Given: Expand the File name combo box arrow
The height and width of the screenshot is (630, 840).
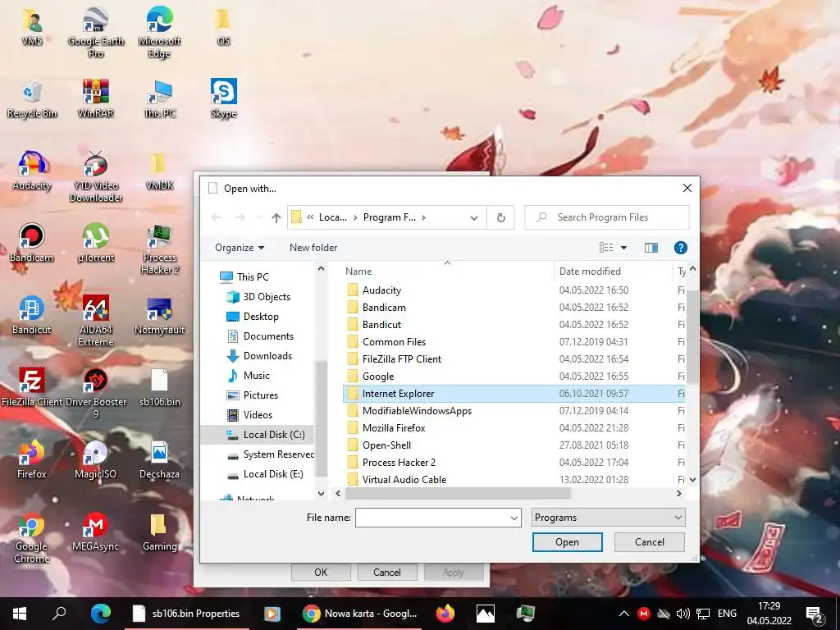Looking at the screenshot, I should (x=514, y=518).
